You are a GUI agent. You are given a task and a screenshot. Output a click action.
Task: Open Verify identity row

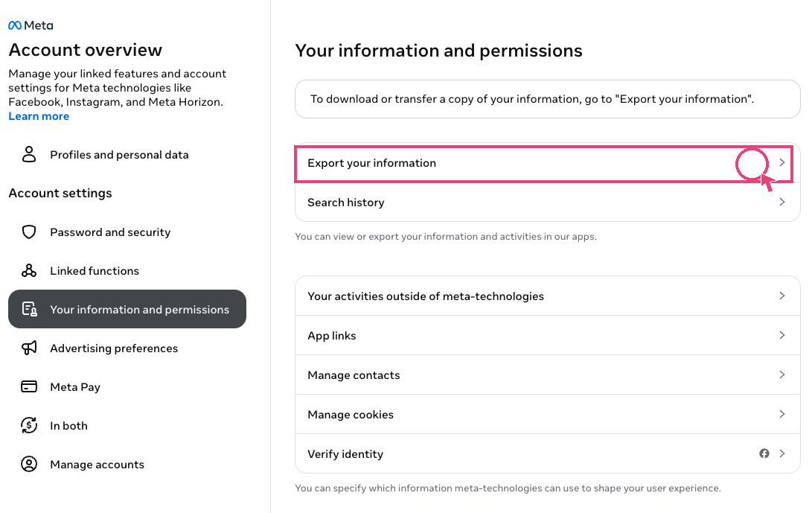[x=547, y=453]
